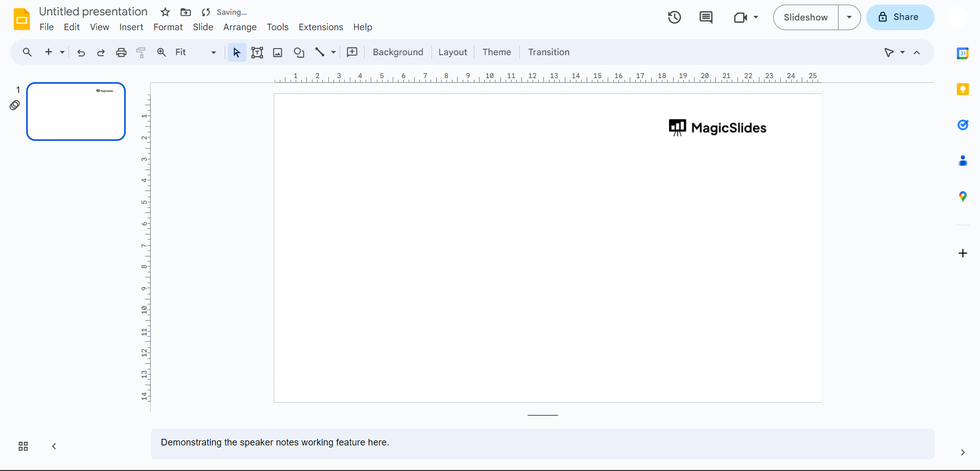Viewport: 980px width, 471px height.
Task: Open the Slideshow options dropdown arrow
Action: pos(849,17)
